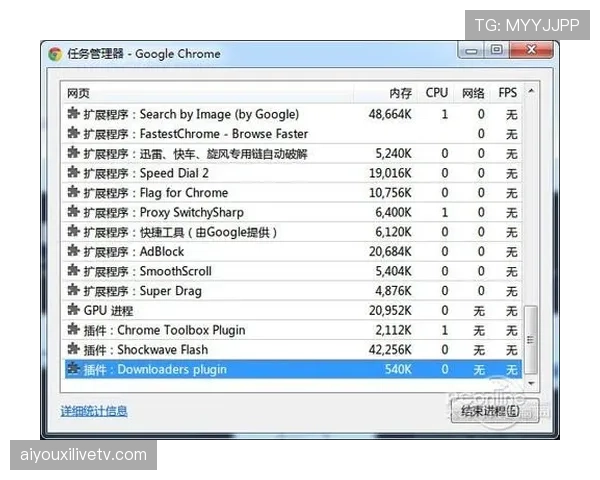Select the Super Drag extension row

click(292, 291)
